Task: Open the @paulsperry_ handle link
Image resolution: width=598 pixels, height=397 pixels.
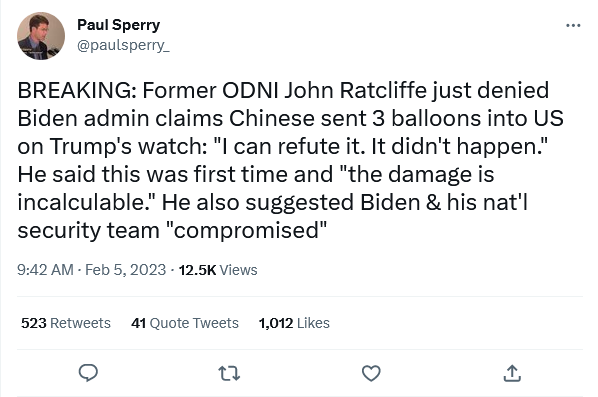Action: click(x=123, y=45)
